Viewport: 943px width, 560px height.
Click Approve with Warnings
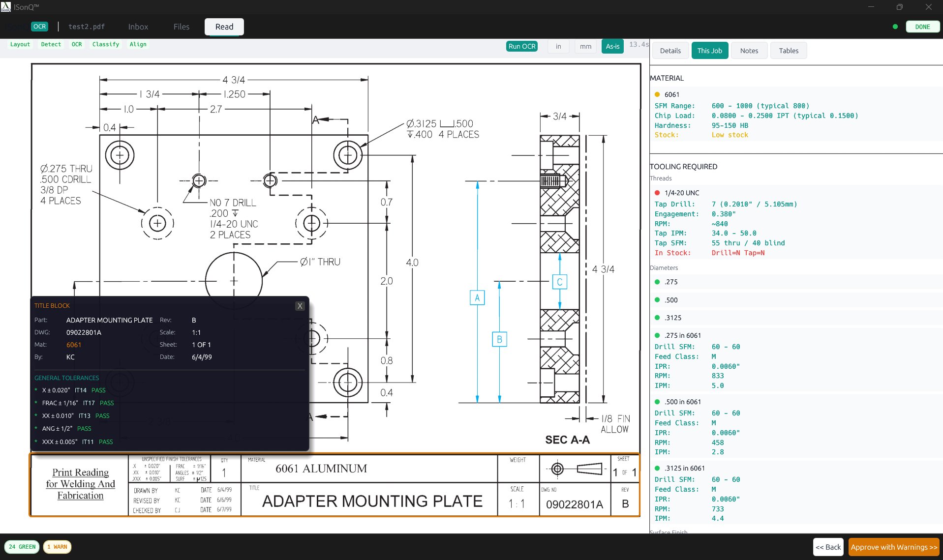click(x=893, y=547)
